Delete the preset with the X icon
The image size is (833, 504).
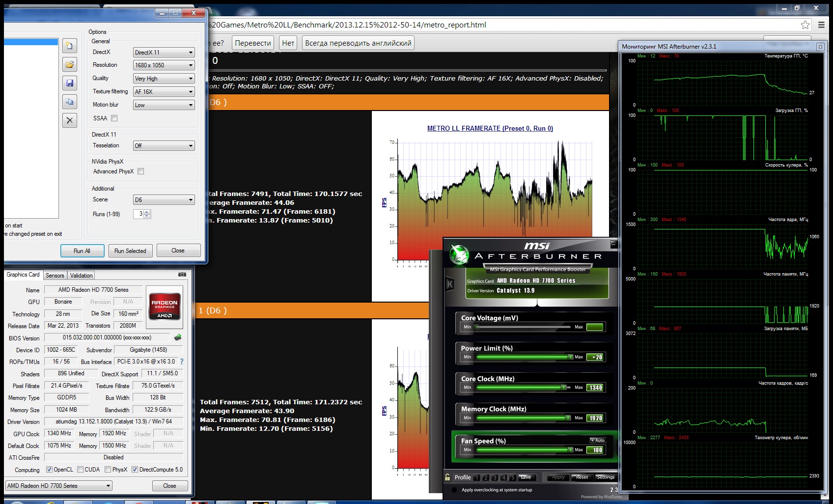(70, 120)
